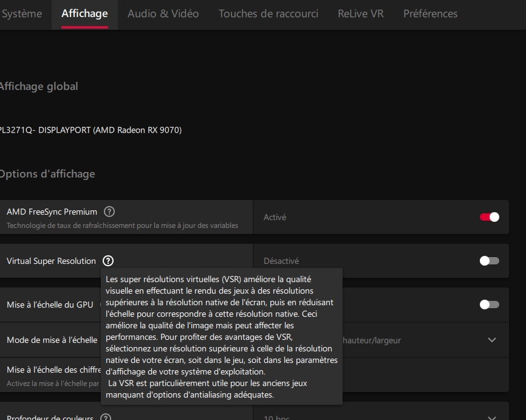Disable the AMD FreeSync Premium toggle

tap(490, 217)
